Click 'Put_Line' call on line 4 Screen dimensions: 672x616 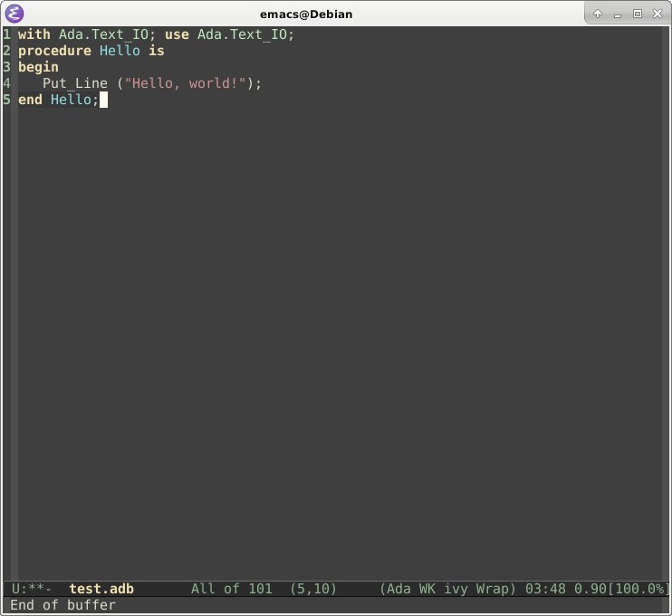click(75, 83)
